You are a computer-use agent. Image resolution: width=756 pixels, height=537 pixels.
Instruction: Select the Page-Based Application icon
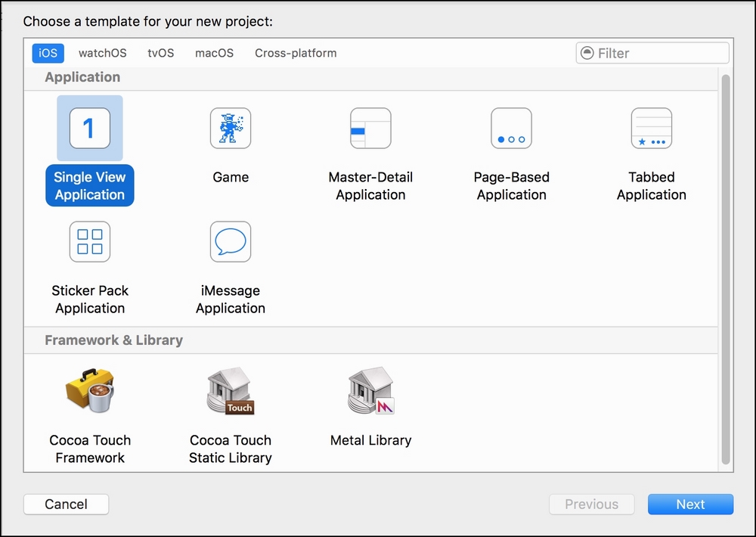pos(512,128)
